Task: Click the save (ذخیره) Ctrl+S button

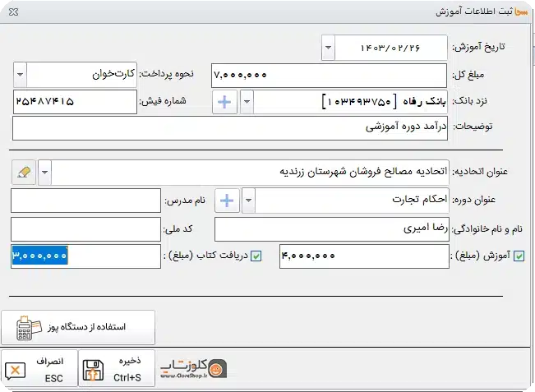Action: tap(117, 369)
